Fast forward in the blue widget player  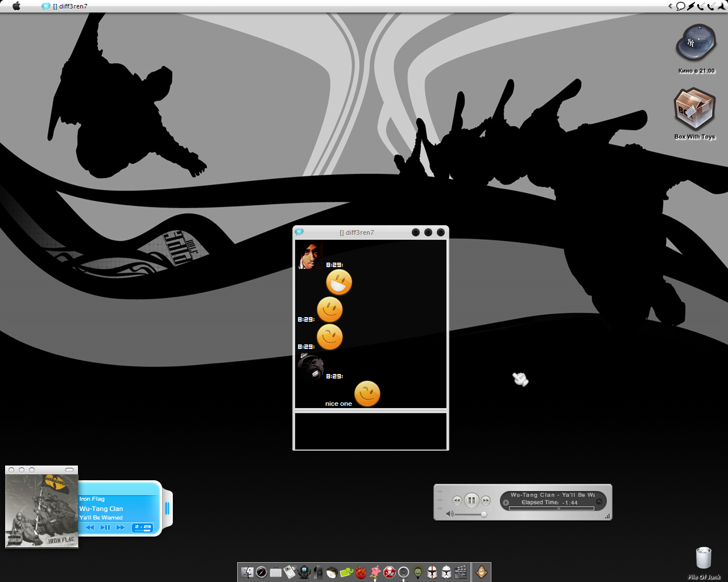click(121, 527)
